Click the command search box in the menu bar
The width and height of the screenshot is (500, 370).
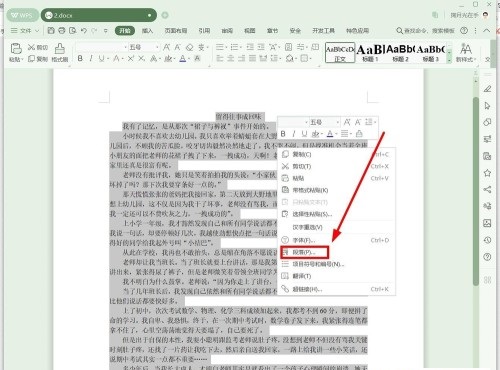click(x=425, y=31)
